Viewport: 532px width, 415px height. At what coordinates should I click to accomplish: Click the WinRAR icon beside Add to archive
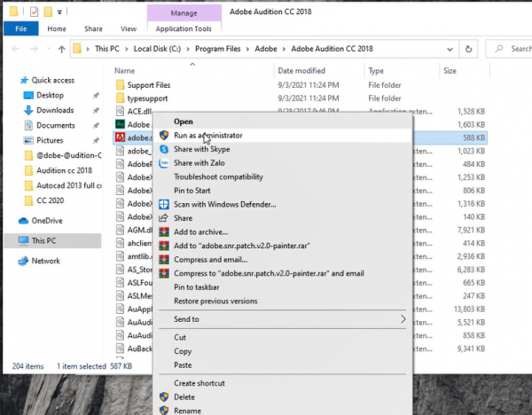(163, 231)
